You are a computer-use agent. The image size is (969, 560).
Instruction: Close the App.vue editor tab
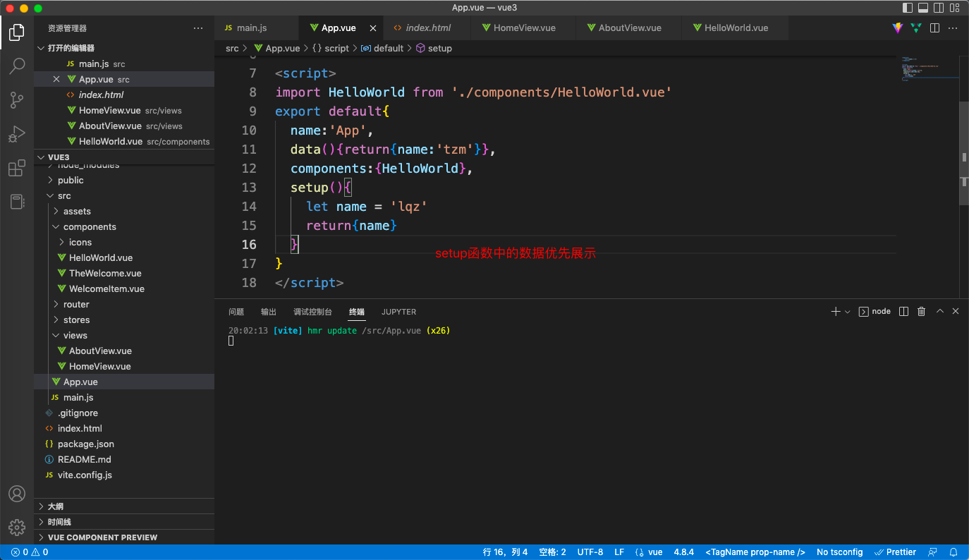373,28
